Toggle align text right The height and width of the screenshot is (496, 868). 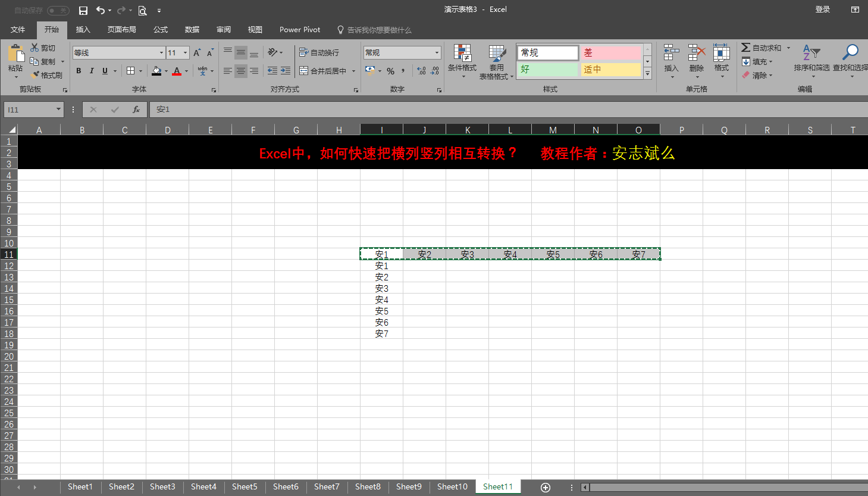(x=254, y=71)
